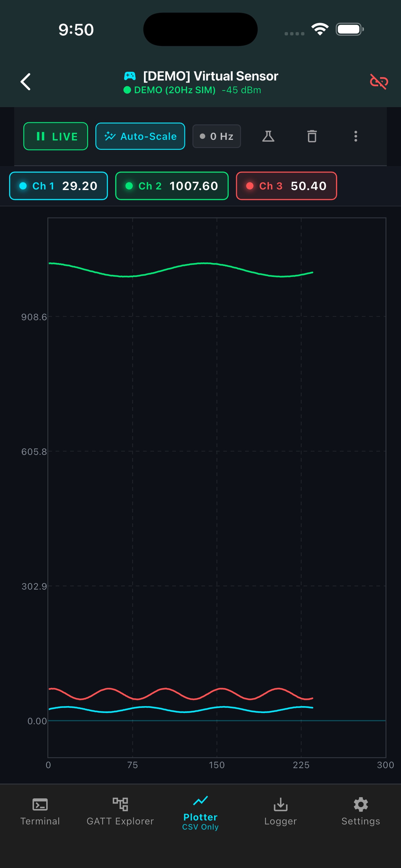Tap the battery status bar icon
401x868 pixels.
(x=350, y=29)
